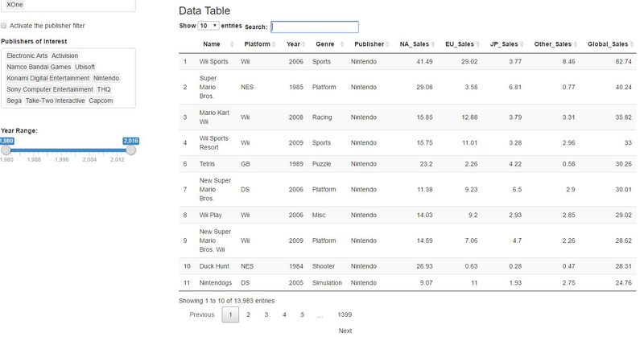Sort by the Year column header
The width and height of the screenshot is (644, 337).
pyautogui.click(x=293, y=44)
